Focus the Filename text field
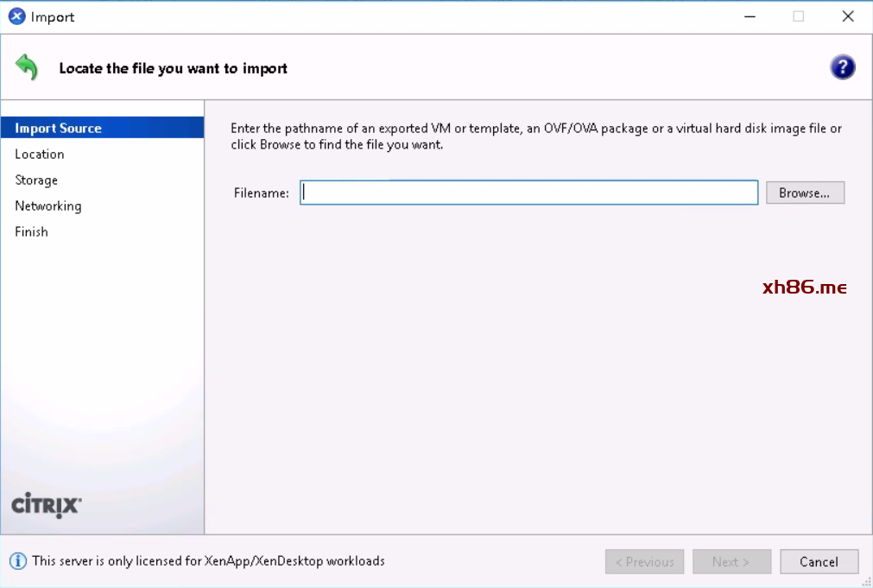Screen dimensions: 873x588 528,193
